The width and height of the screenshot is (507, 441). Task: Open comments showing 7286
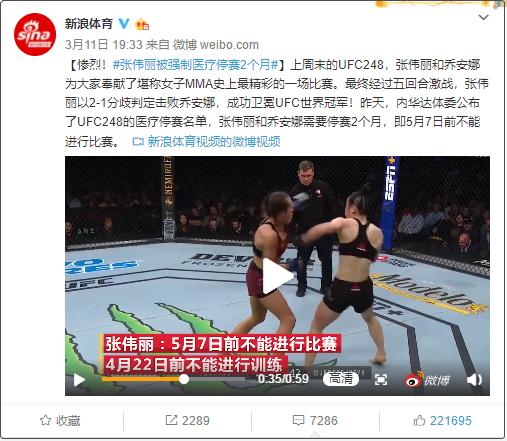tap(315, 421)
